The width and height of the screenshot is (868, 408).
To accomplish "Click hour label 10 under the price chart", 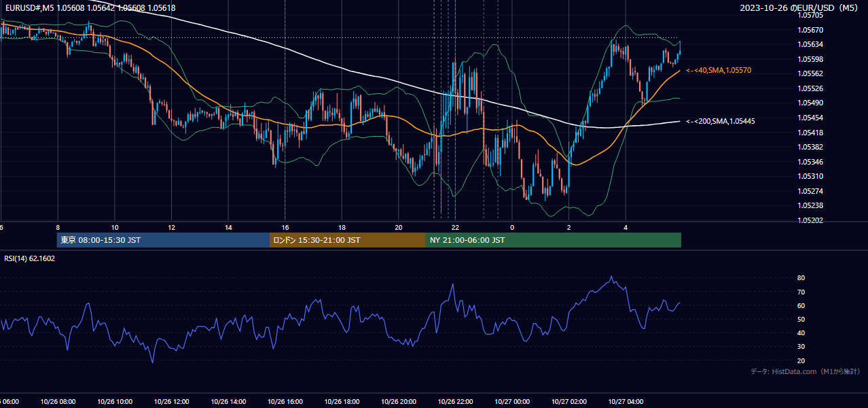I will tap(115, 227).
